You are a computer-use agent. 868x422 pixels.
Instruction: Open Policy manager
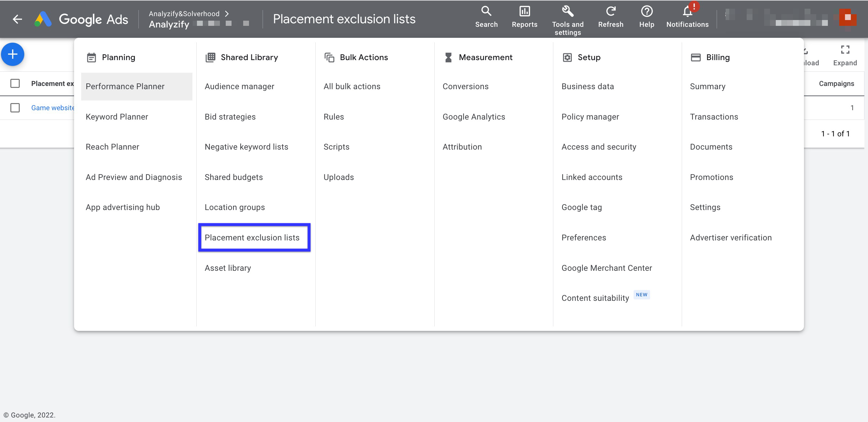[590, 117]
